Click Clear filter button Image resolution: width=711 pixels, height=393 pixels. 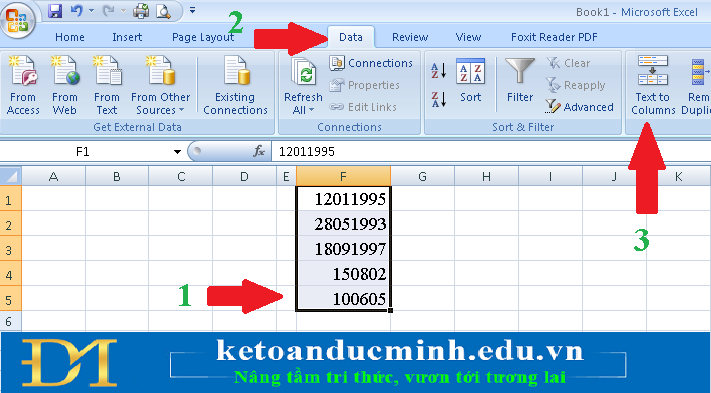tap(569, 63)
